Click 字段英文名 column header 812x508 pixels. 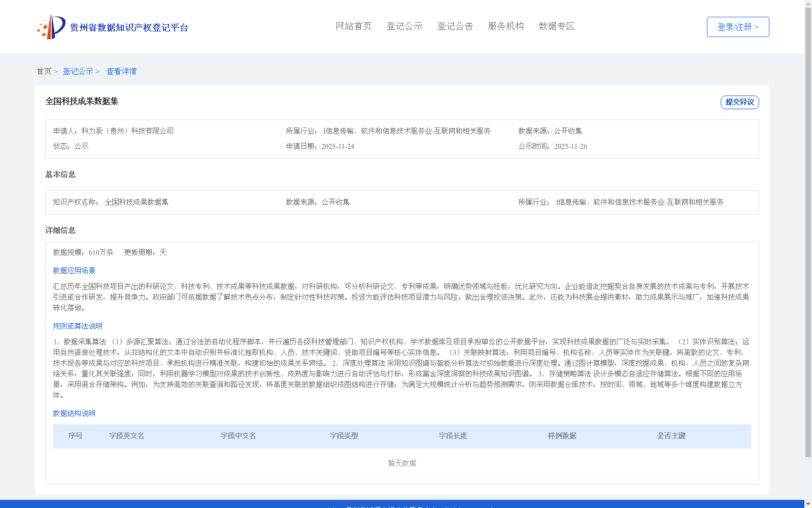pos(127,436)
